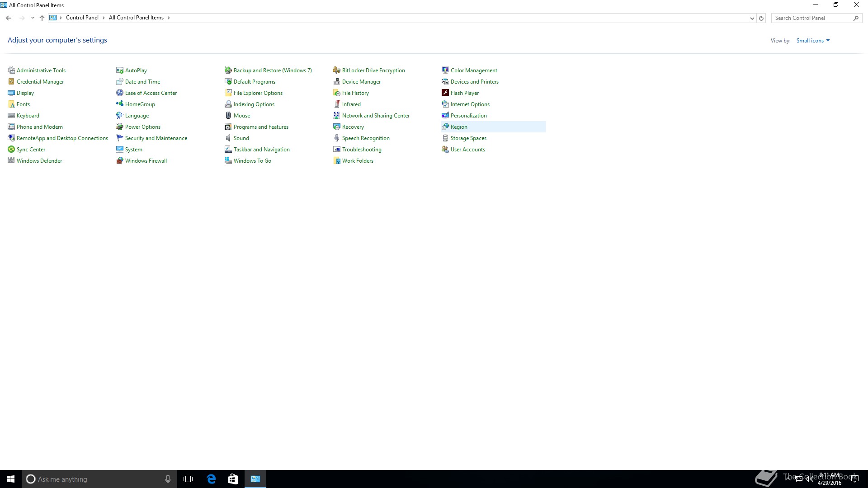Open the Date and Time icon
The height and width of the screenshot is (488, 868).
pos(120,81)
